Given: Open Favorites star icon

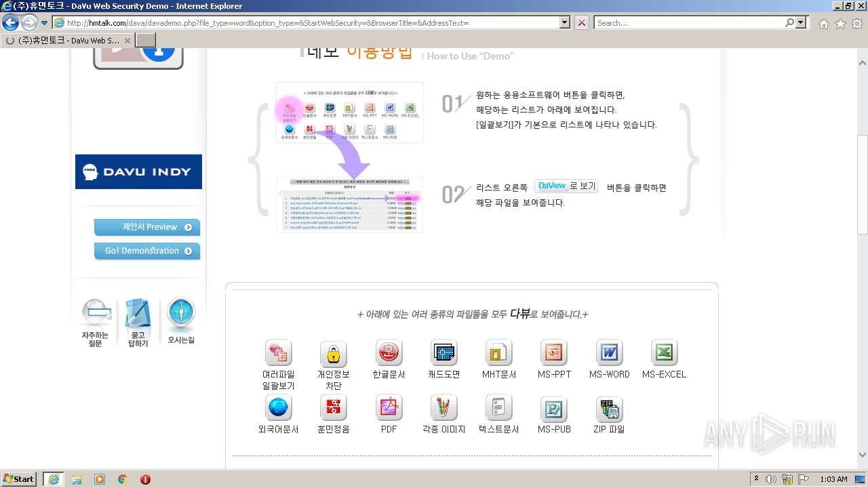Looking at the screenshot, I should (x=840, y=24).
